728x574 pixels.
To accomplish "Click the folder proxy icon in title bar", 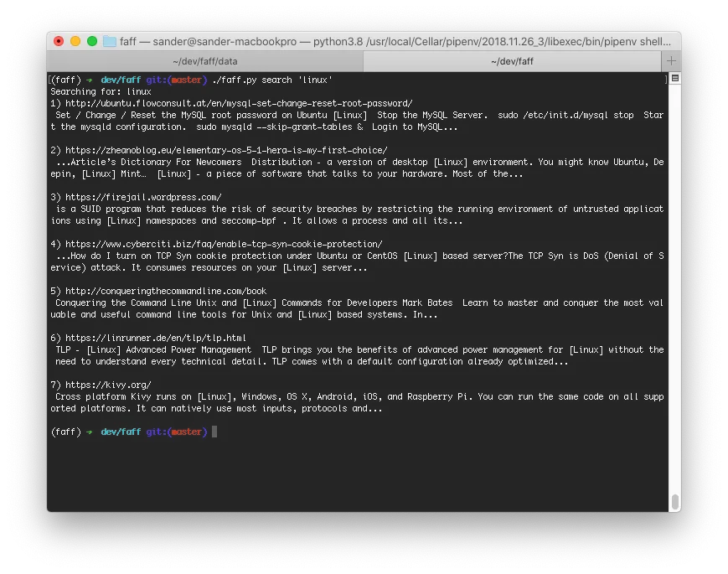I will (x=110, y=41).
